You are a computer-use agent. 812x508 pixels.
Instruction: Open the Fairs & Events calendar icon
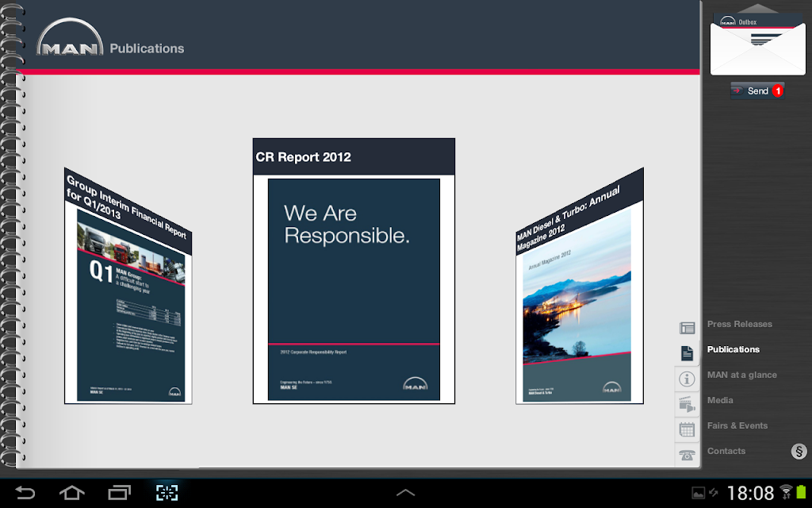(687, 429)
